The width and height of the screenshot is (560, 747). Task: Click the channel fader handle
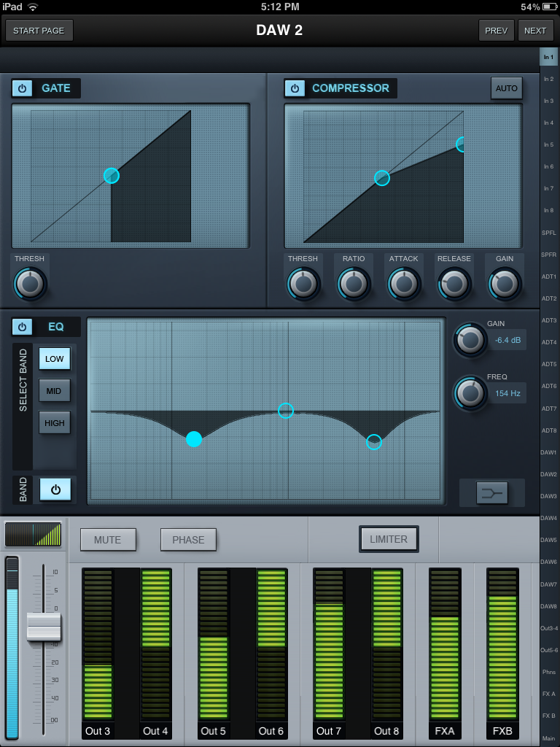pos(44,627)
